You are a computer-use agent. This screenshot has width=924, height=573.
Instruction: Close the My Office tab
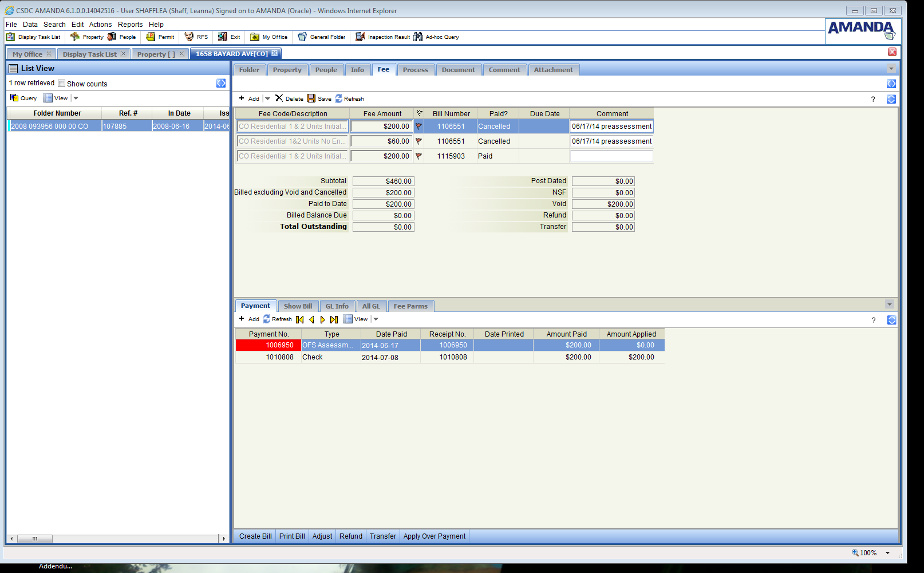49,54
